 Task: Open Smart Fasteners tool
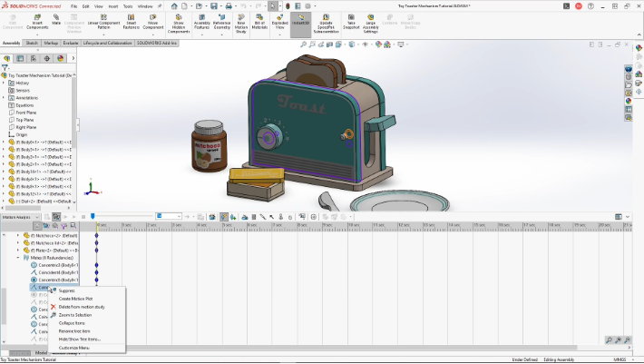(131, 22)
